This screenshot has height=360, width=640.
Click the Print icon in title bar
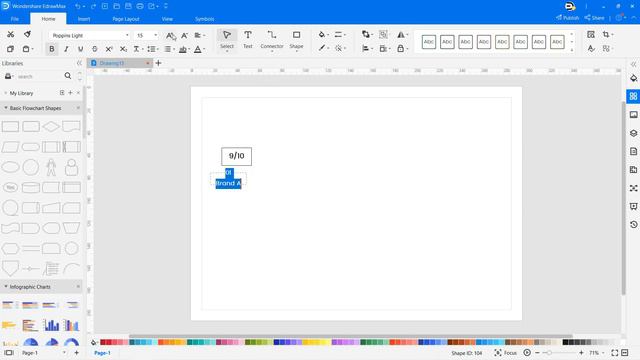click(140, 6)
